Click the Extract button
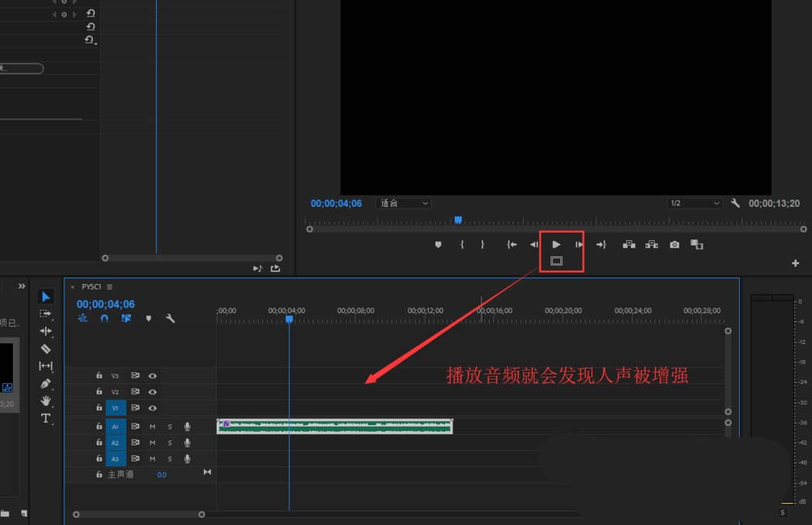The image size is (812, 525). coord(651,244)
